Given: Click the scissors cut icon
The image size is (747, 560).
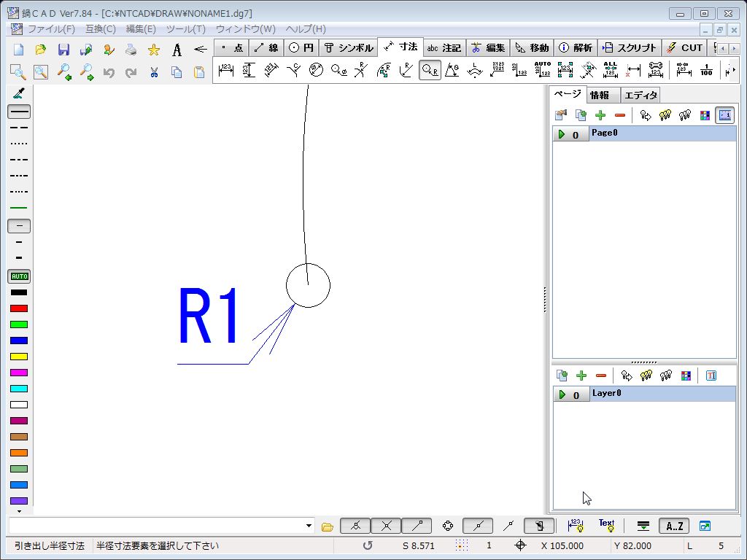Looking at the screenshot, I should click(x=153, y=72).
